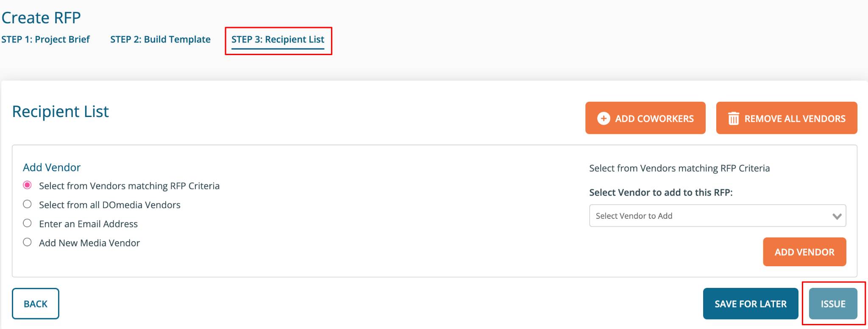868x329 pixels.
Task: Open the Select Vendor to Add dropdown
Action: [718, 216]
